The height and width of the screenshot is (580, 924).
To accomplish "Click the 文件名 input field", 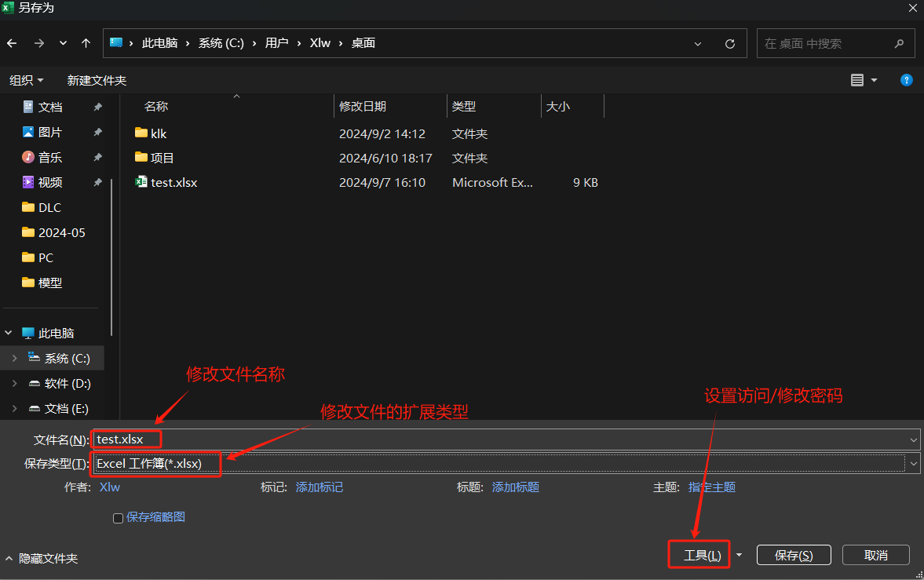I will 502,440.
